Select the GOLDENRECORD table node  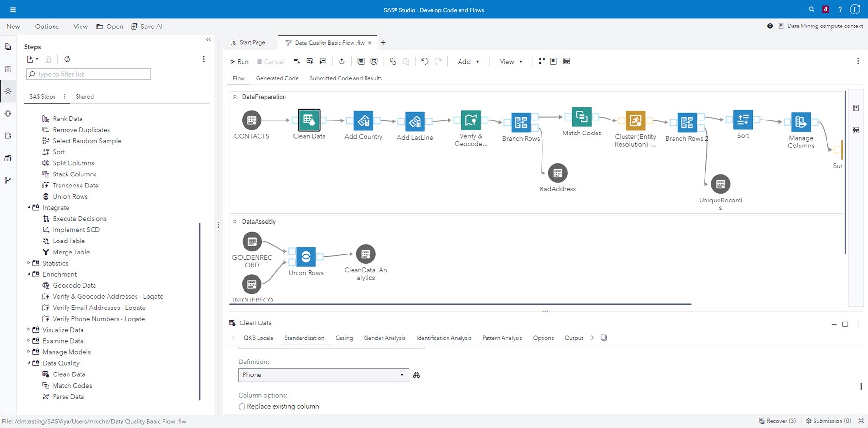point(252,241)
